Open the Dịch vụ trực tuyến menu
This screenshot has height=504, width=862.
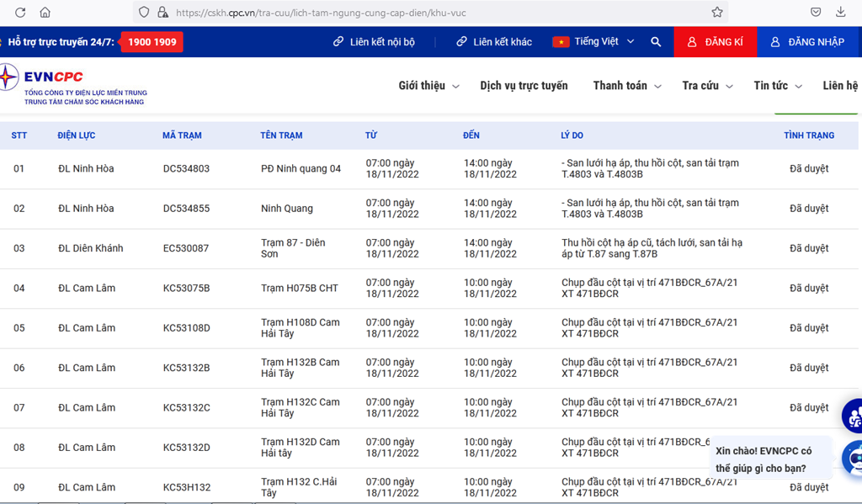coord(524,86)
